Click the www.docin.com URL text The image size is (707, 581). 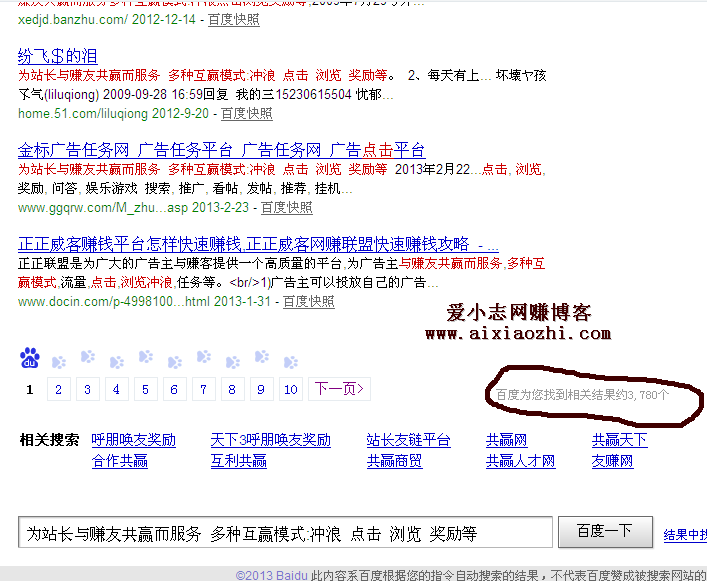click(x=114, y=301)
